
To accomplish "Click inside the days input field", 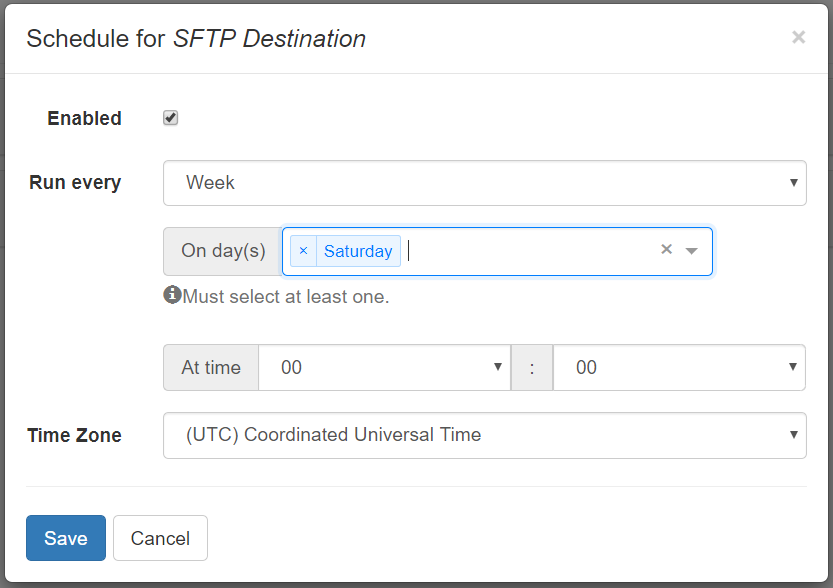I will click(x=530, y=251).
